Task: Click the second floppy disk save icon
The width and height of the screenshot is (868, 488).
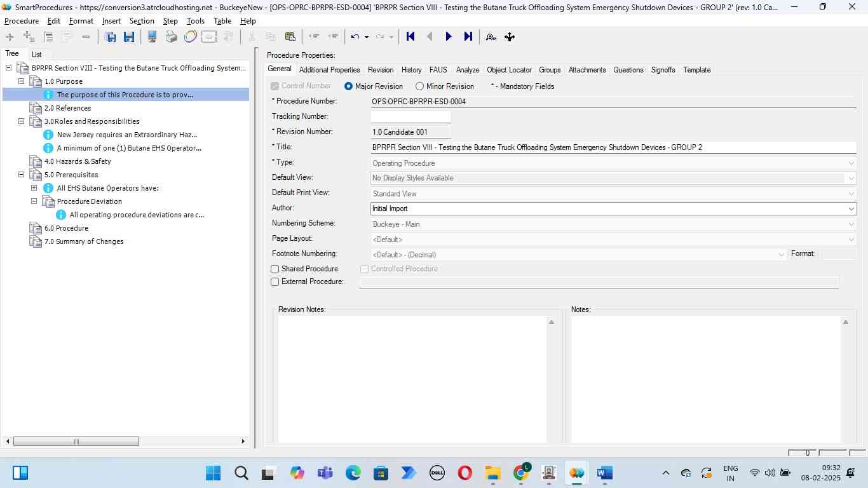Action: [x=129, y=37]
